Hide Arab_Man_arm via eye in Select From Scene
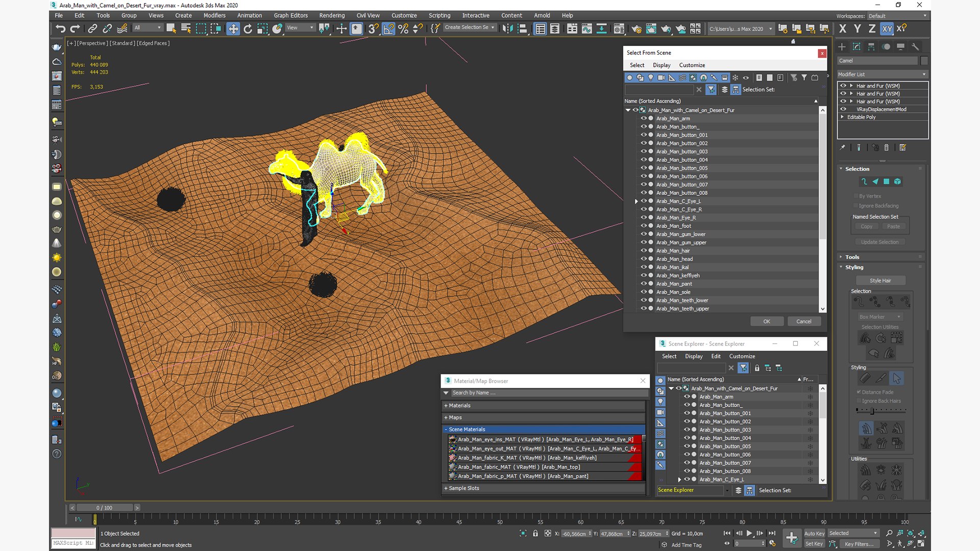980x551 pixels. pyautogui.click(x=643, y=118)
